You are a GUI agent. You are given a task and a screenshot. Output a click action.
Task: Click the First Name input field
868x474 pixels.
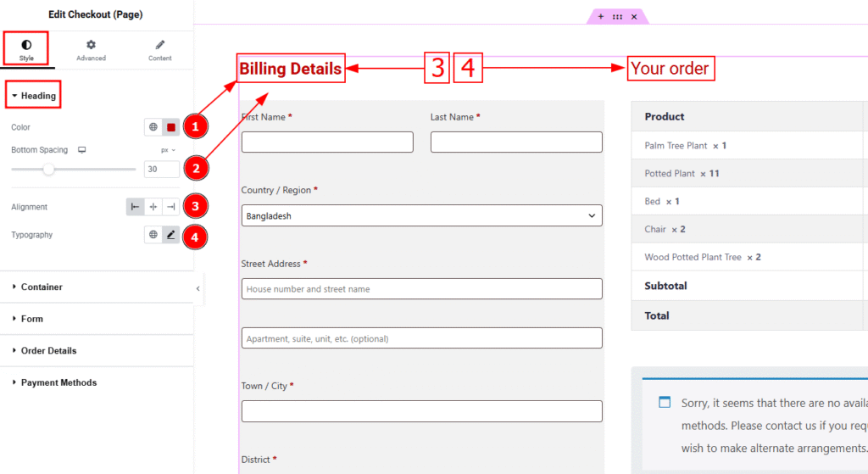click(327, 142)
